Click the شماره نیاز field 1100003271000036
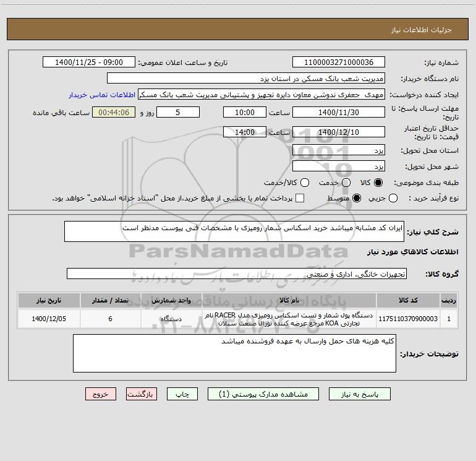Screen dimensions: 476x461 339,62
